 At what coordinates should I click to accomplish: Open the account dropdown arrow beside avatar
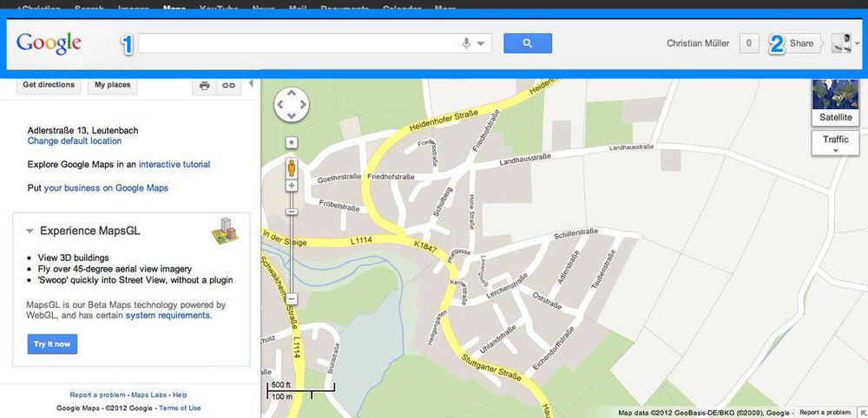858,43
